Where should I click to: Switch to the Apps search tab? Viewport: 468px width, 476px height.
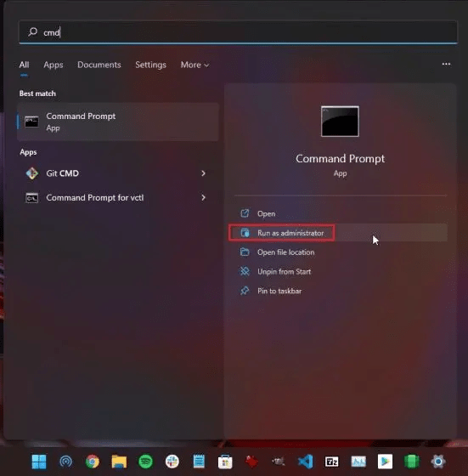pos(53,65)
